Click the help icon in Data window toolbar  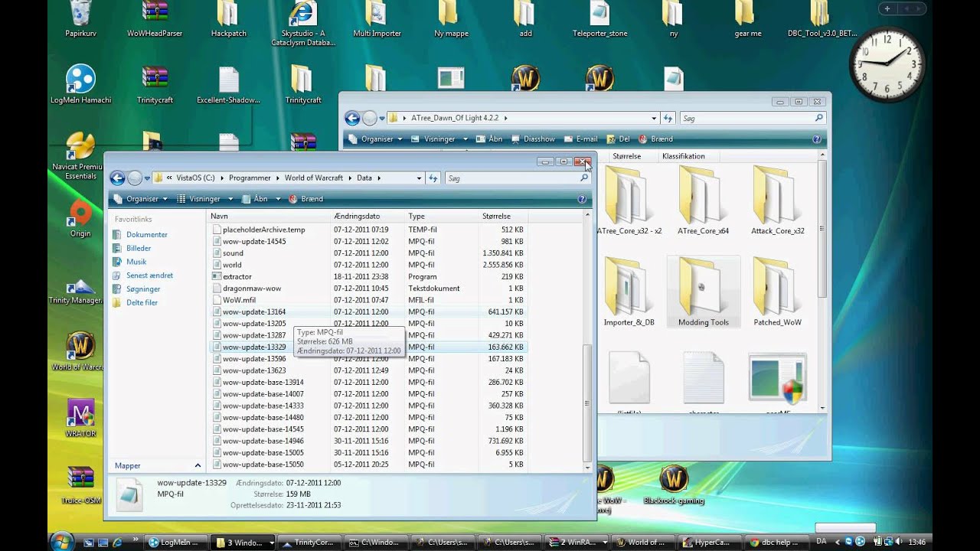click(x=581, y=199)
